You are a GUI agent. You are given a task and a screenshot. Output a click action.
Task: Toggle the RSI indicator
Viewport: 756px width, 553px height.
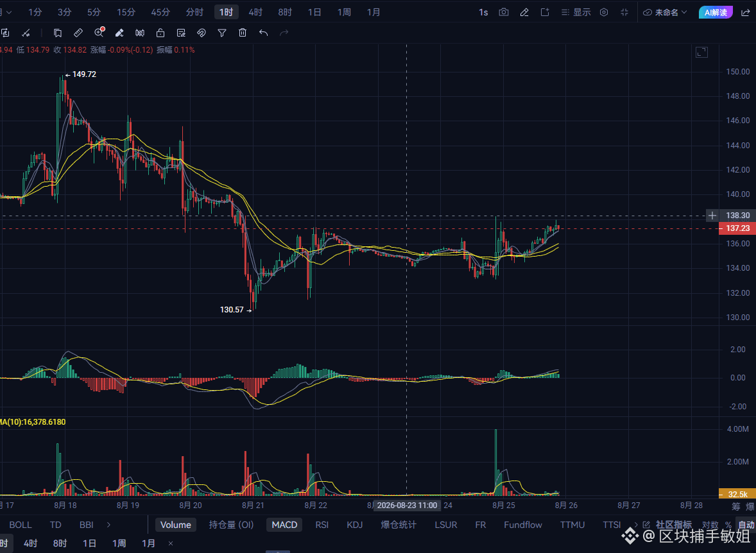pos(322,525)
